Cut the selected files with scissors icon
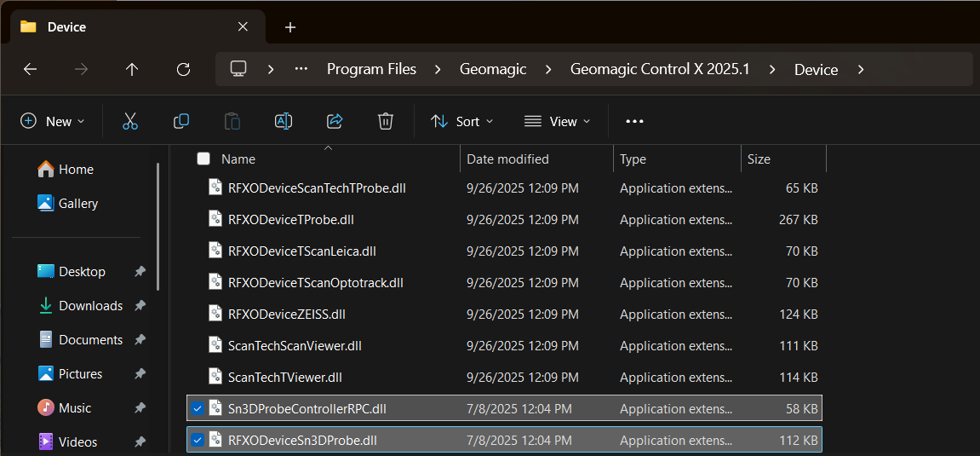The height and width of the screenshot is (456, 980). [x=130, y=121]
